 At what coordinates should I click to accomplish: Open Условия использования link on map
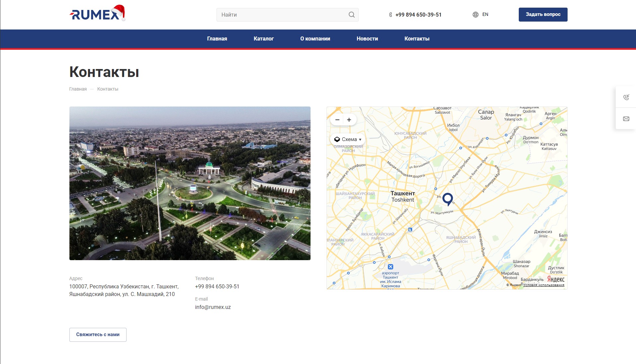point(544,285)
